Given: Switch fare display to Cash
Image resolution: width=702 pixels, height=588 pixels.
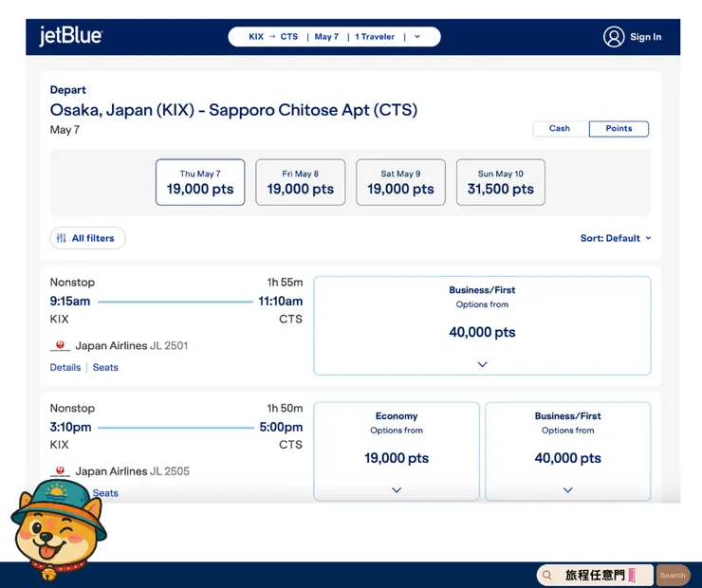Looking at the screenshot, I should click(560, 128).
